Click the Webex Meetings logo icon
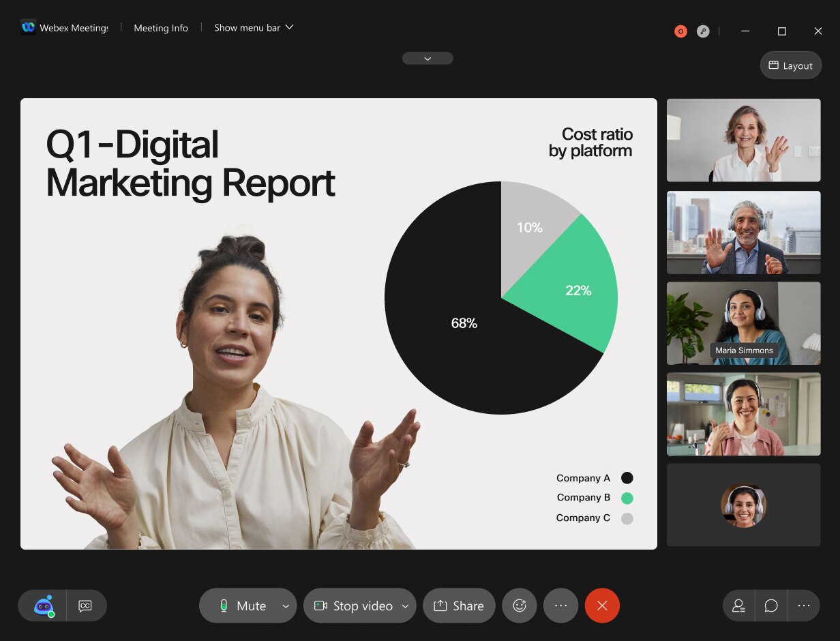This screenshot has width=840, height=641. point(27,27)
